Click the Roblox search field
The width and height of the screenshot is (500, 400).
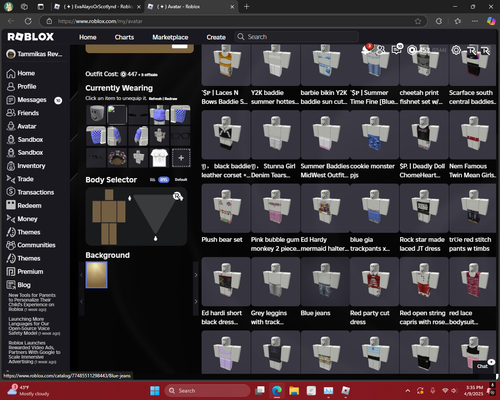297,37
